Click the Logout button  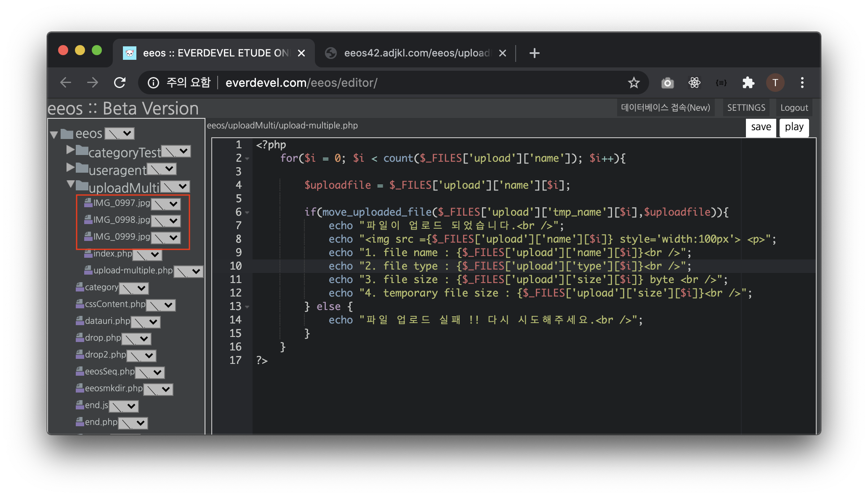(x=794, y=108)
